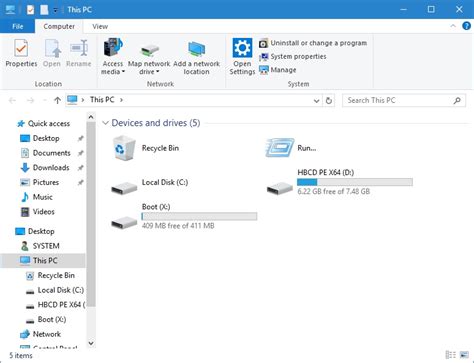Click This PC in address breadcrumb
This screenshot has width=474, height=363.
tap(102, 100)
